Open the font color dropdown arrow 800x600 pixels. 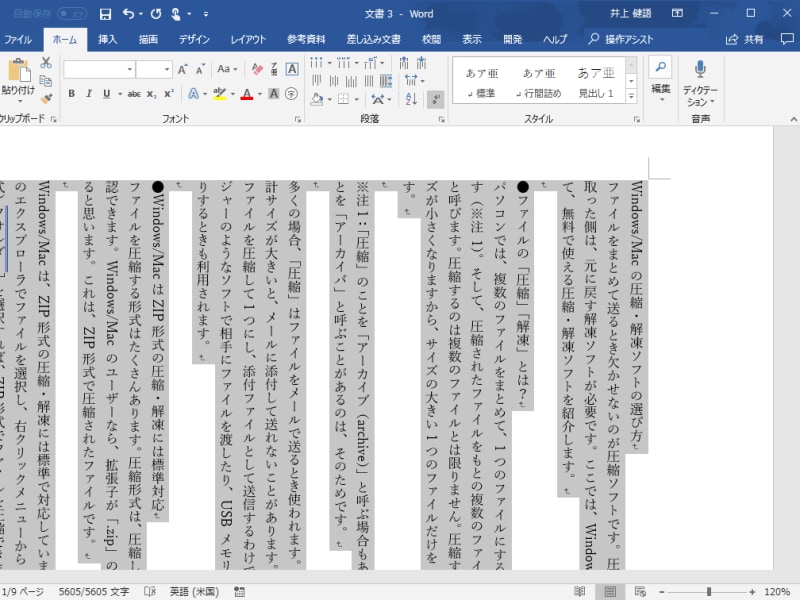tap(258, 95)
